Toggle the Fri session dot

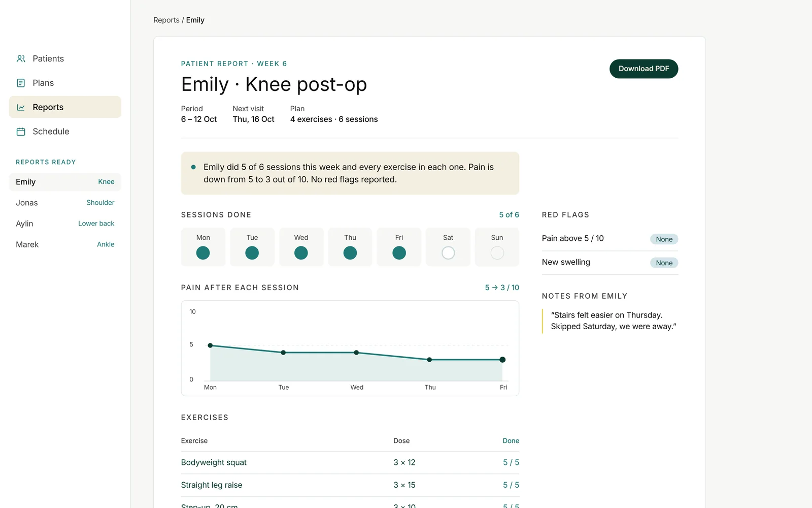399,252
